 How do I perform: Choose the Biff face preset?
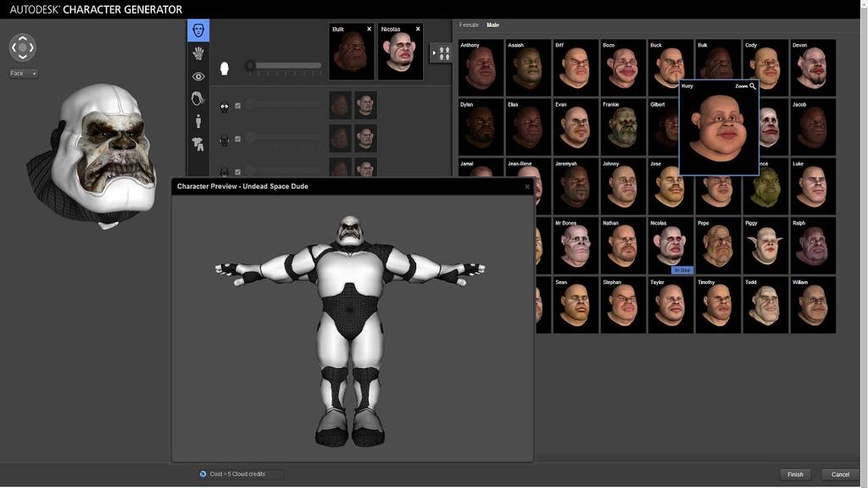coord(576,68)
